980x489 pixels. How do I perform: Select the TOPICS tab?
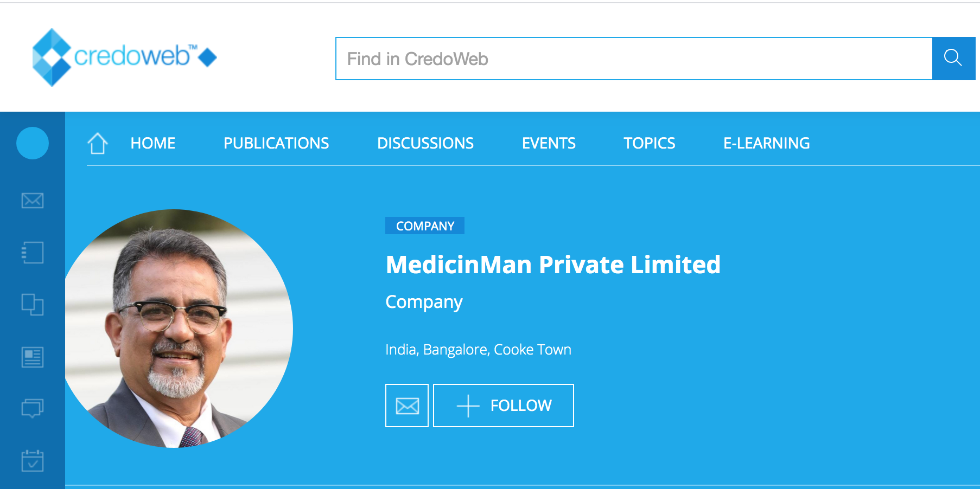pos(650,143)
